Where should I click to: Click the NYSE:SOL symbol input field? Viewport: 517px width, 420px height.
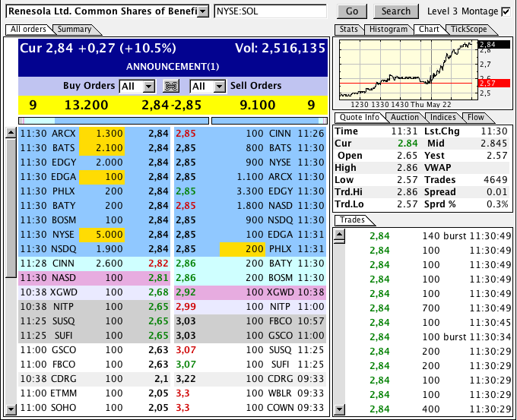pos(270,11)
